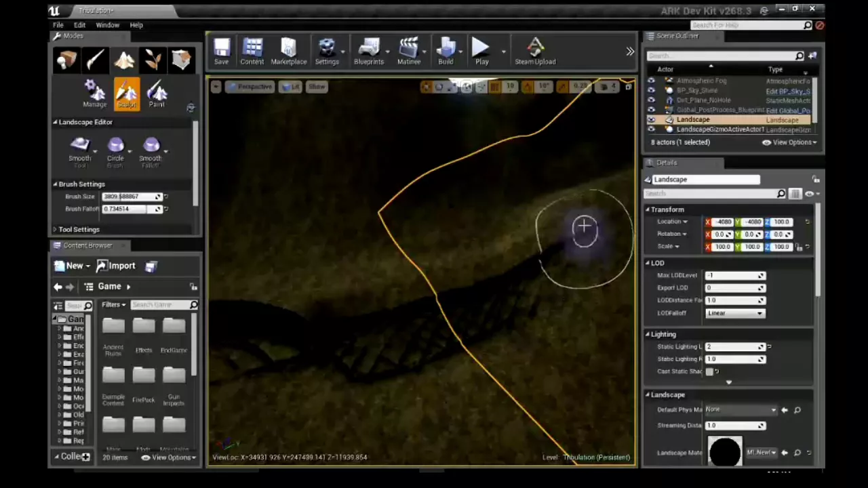
Task: Toggle visibility of Atmospheric Fog actor
Action: 652,81
